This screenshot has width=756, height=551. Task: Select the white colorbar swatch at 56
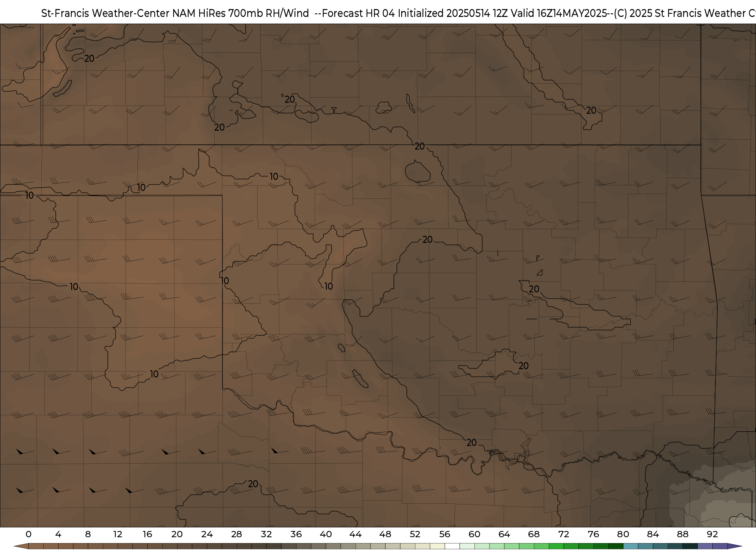452,547
